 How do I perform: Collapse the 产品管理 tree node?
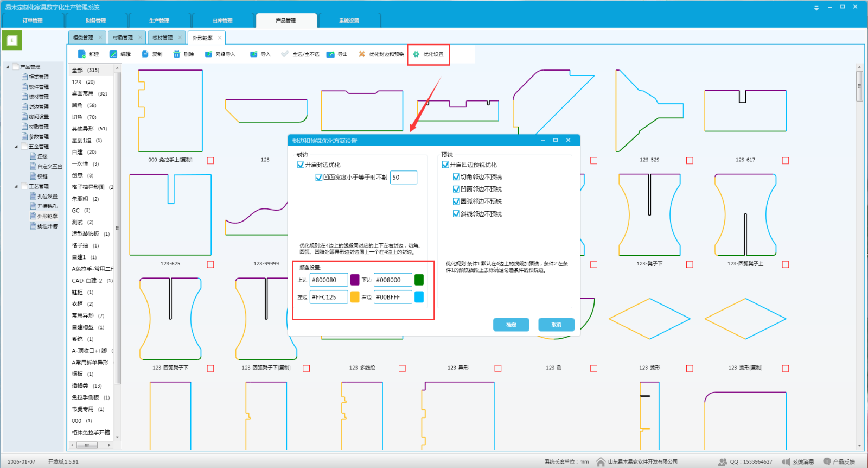click(x=8, y=67)
